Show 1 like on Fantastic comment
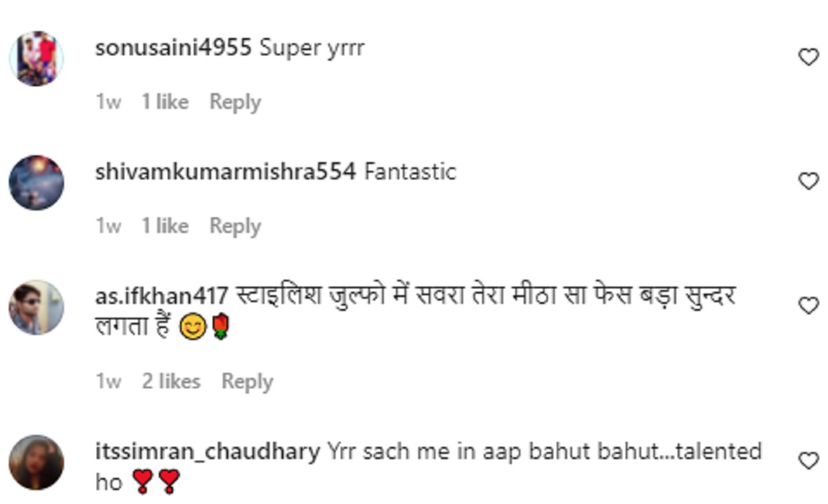 (165, 226)
